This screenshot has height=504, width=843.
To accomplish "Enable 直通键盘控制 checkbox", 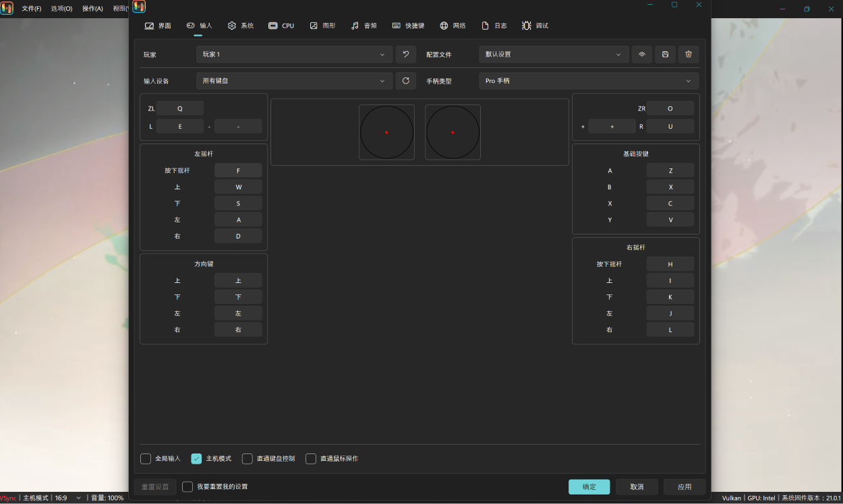I will click(x=248, y=459).
